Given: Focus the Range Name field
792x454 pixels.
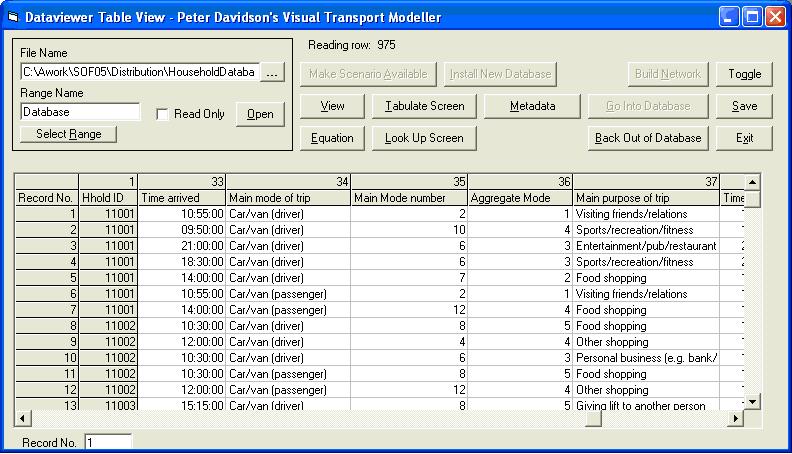Looking at the screenshot, I should 80,112.
